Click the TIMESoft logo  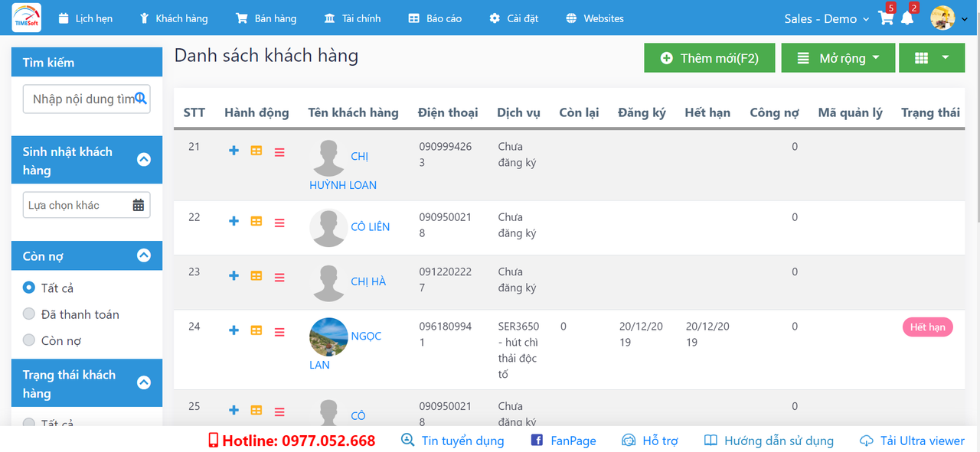[x=27, y=18]
